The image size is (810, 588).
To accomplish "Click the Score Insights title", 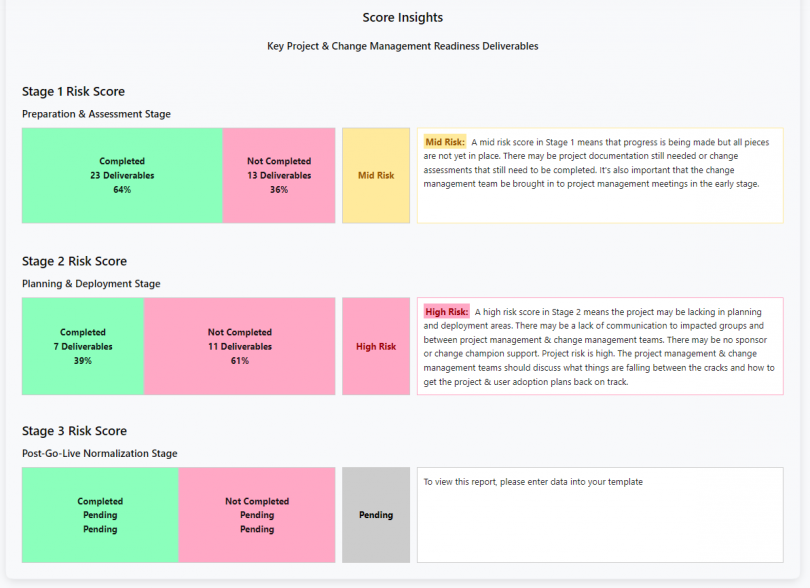I will [403, 18].
